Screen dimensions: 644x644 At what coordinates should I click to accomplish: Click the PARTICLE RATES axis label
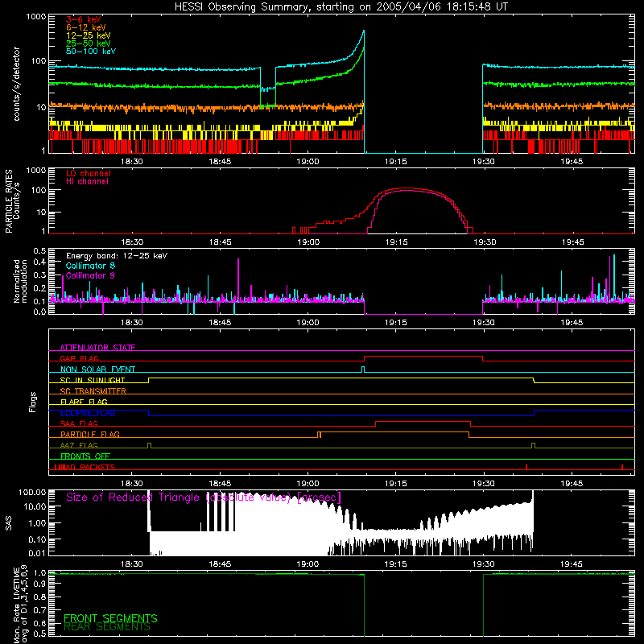9,201
